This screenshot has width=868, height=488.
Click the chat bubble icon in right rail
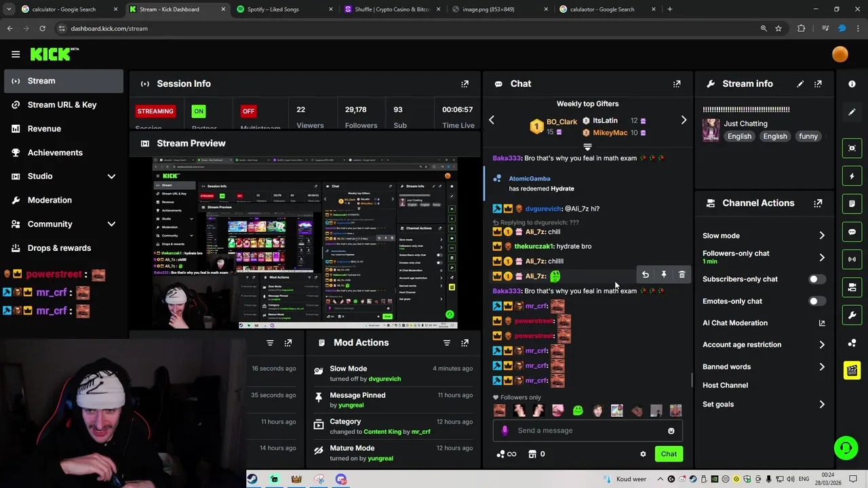852,232
